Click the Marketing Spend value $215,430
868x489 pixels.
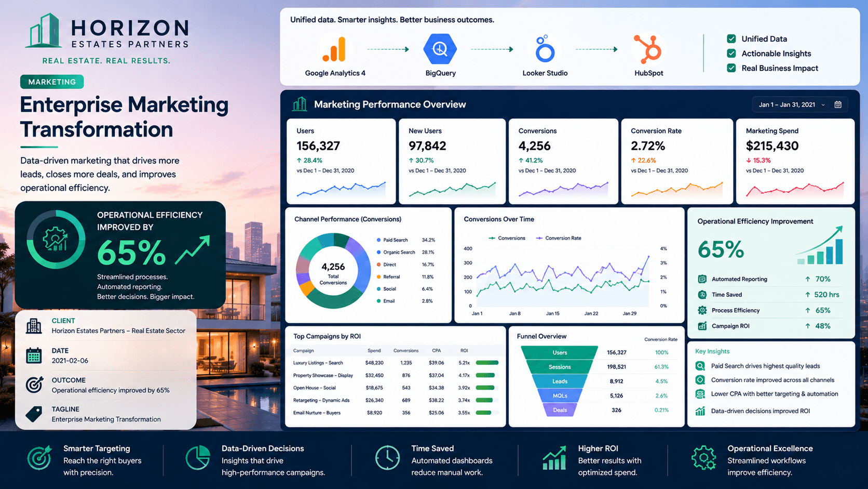point(772,146)
